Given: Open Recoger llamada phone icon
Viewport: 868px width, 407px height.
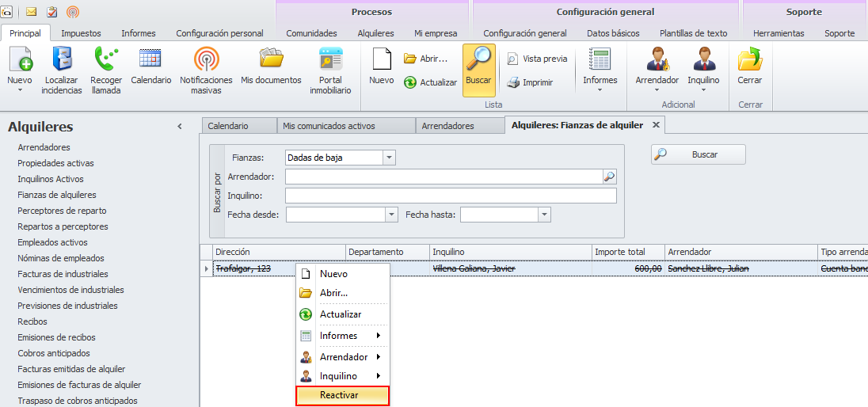Looking at the screenshot, I should coord(105,60).
